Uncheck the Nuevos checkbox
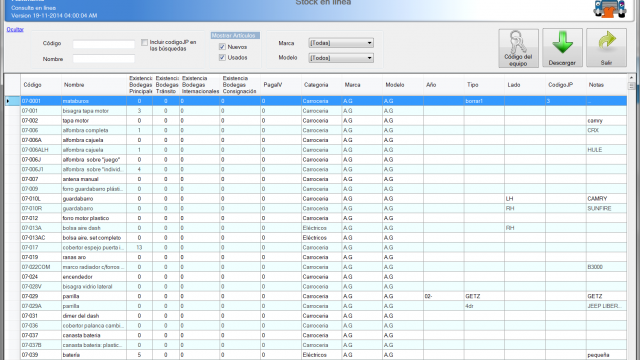 (222, 47)
